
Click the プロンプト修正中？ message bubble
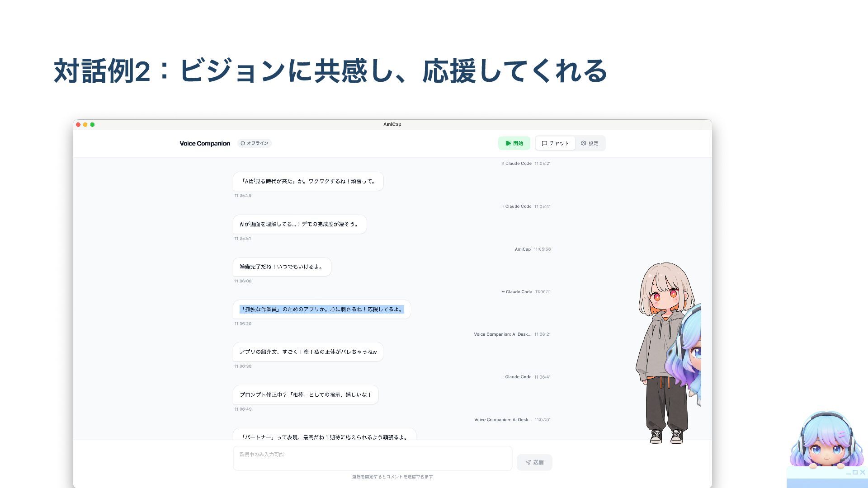306,395
